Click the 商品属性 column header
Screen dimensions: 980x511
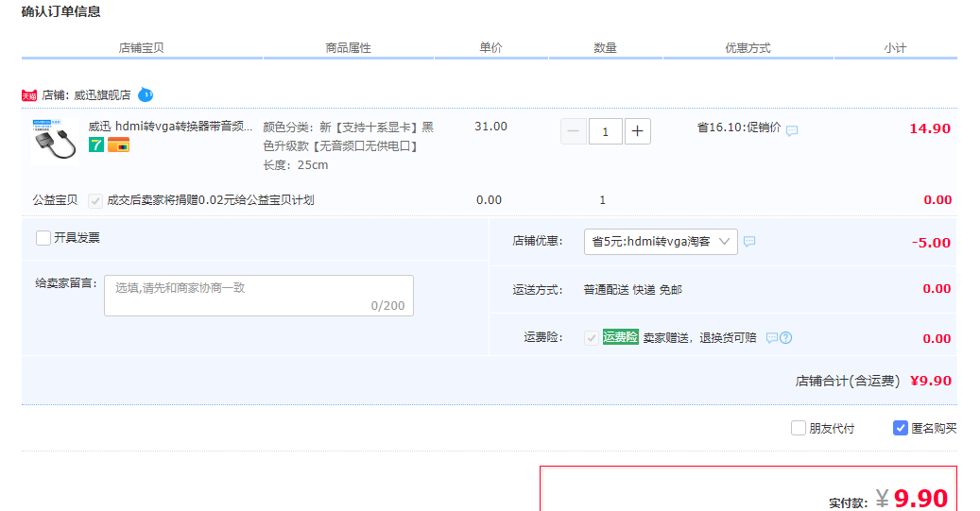click(x=348, y=48)
